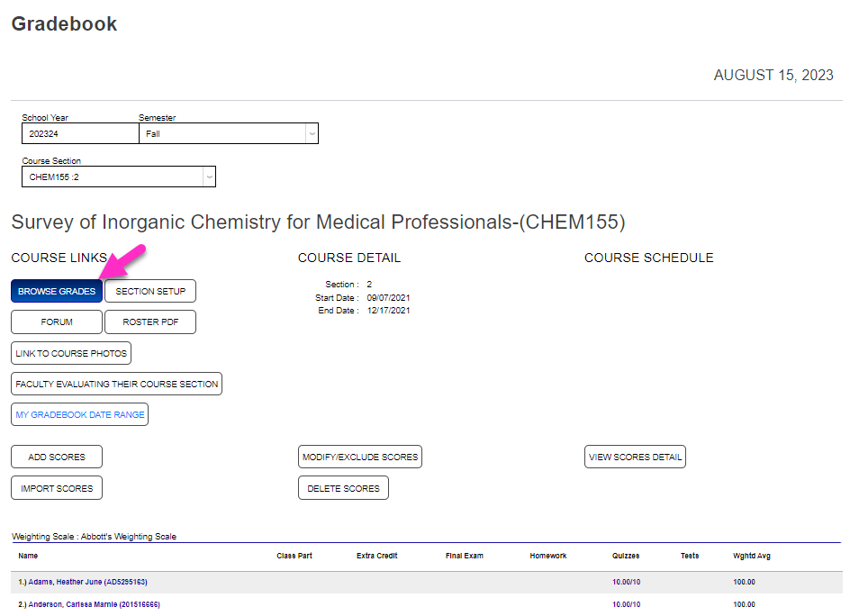Screen dimensions: 850x616
Task: Open Adams's Quizzes score of 10.00/10
Action: [625, 582]
